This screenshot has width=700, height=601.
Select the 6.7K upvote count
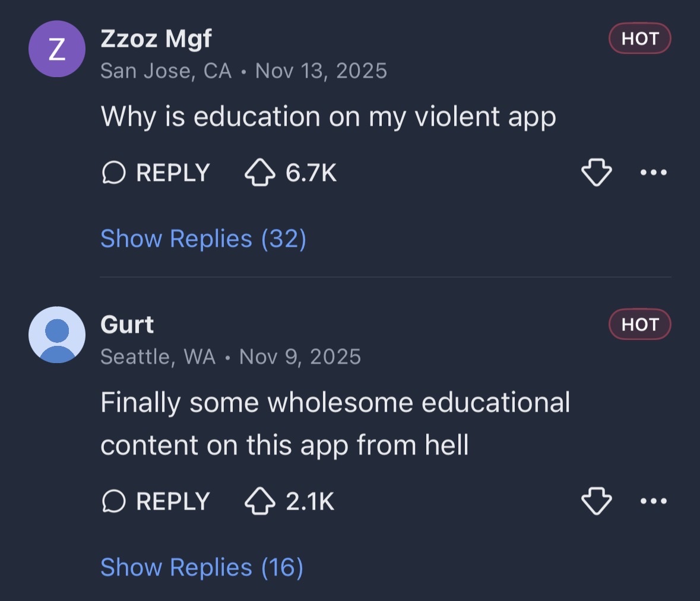[x=311, y=173]
